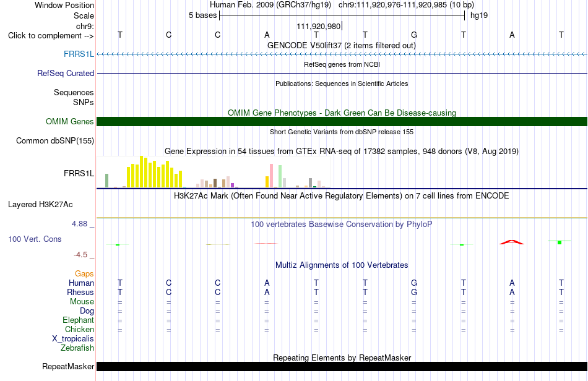588x381 pixels.
Task: Select the Mouse species label
Action: click(x=82, y=302)
